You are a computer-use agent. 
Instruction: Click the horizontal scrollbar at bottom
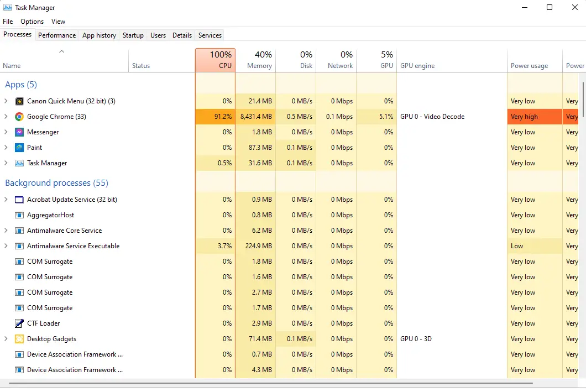(271, 383)
